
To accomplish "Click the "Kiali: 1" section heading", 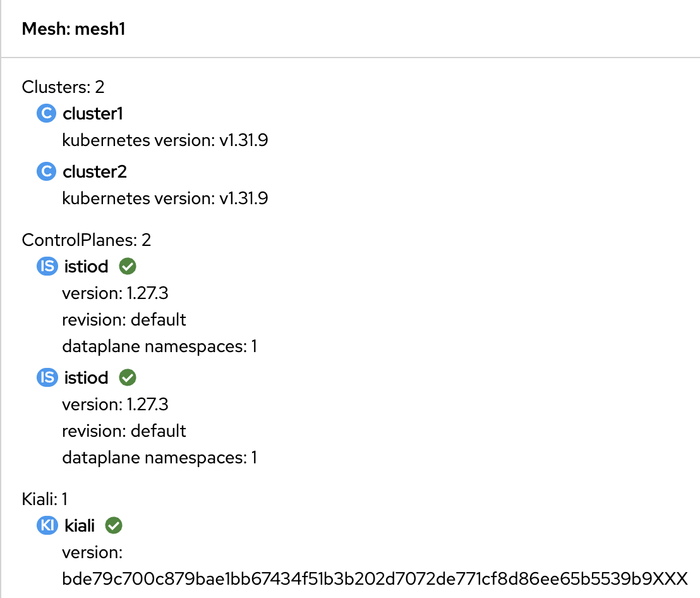I will (x=49, y=499).
